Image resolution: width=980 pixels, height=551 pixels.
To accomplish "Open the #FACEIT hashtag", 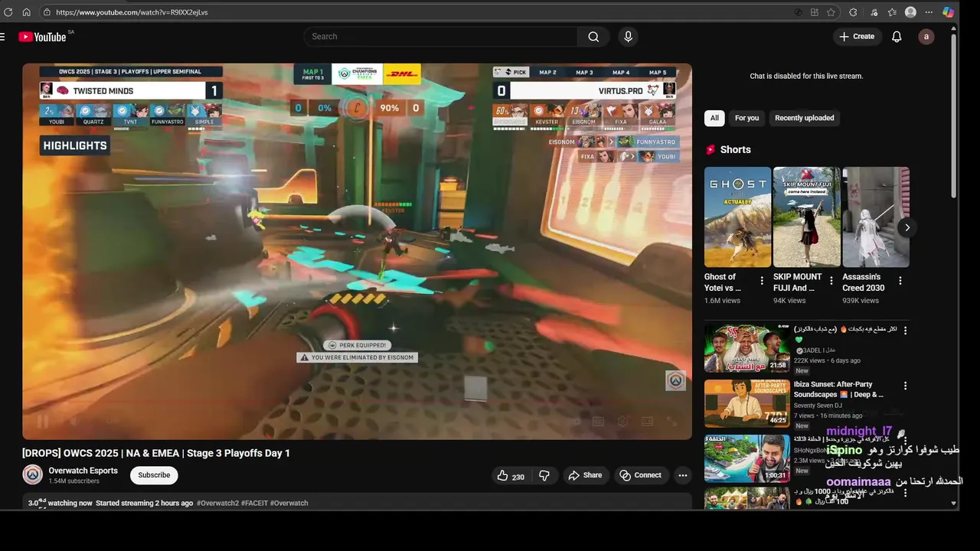I will pos(254,504).
